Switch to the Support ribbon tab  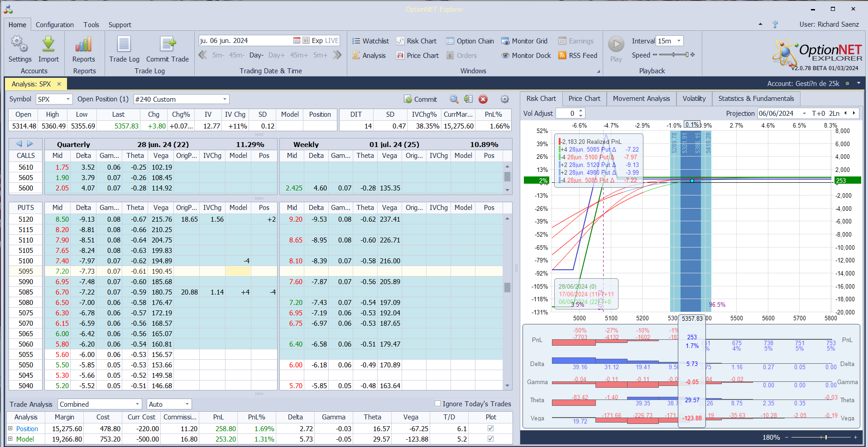click(x=120, y=25)
